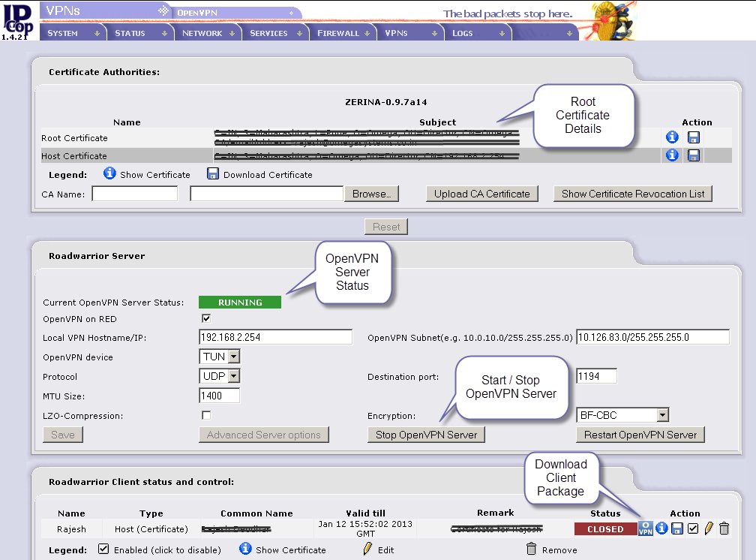The height and width of the screenshot is (560, 756).
Task: Show the Host Certificate info icon
Action: tap(672, 155)
